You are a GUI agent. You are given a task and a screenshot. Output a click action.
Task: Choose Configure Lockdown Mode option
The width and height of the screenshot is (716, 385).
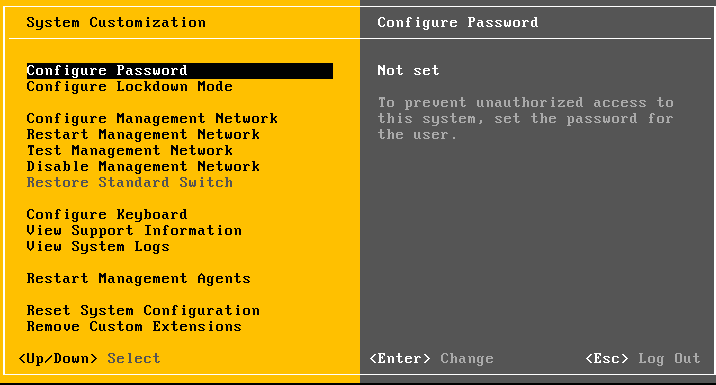tap(130, 87)
